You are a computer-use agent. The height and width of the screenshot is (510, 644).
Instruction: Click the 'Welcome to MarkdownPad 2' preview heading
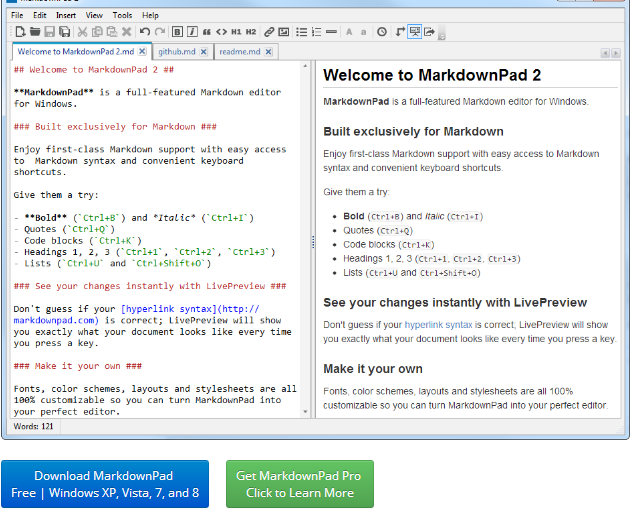click(x=432, y=75)
